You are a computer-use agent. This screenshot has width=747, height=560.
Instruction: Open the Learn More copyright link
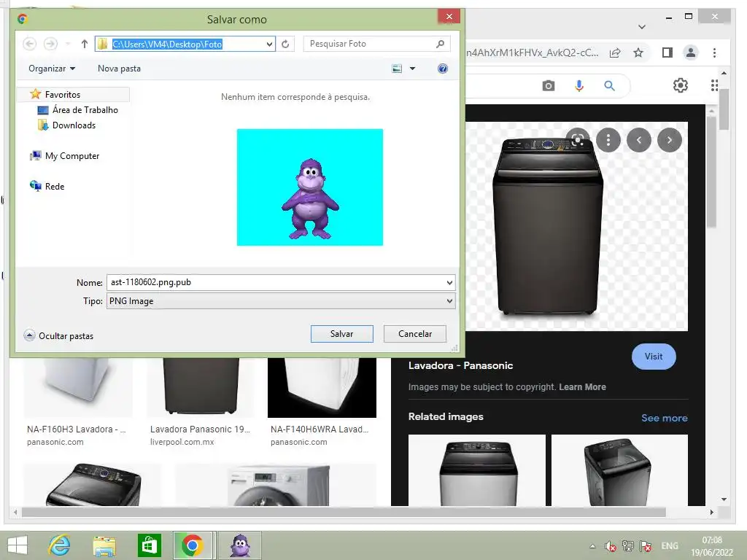click(582, 387)
